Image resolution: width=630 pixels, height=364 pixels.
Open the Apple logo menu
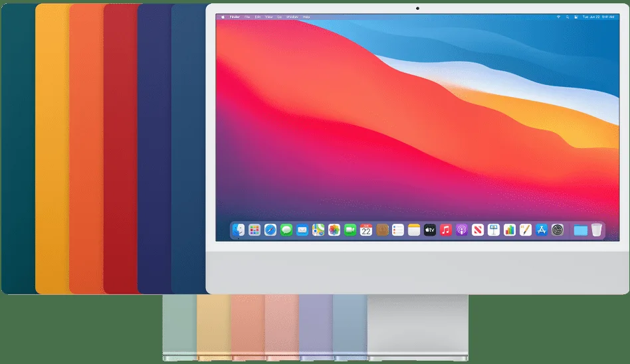223,17
